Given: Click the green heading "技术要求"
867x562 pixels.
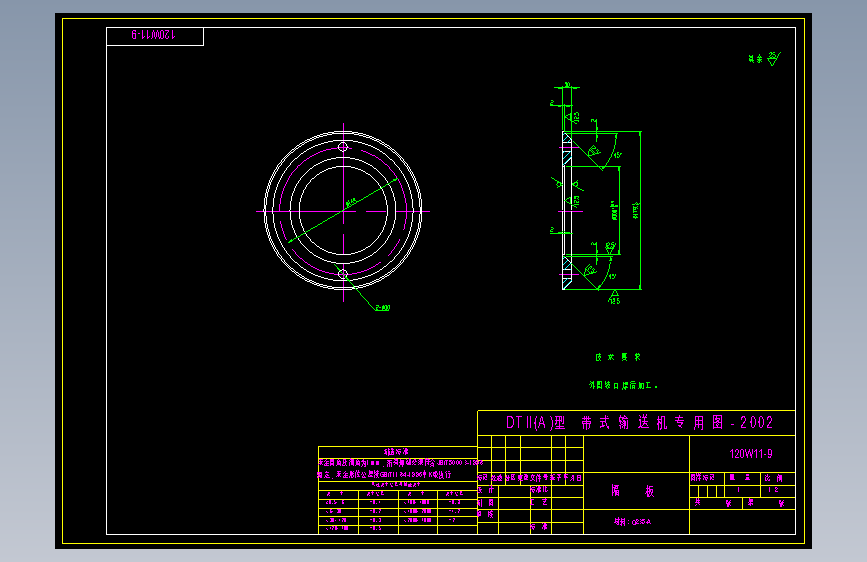Looking at the screenshot, I should pyautogui.click(x=618, y=357).
